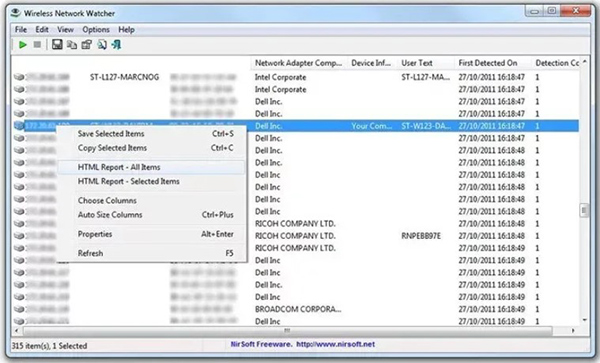Image resolution: width=600 pixels, height=363 pixels.
Task: Sort by Network Adapter Company column header
Action: pos(299,63)
